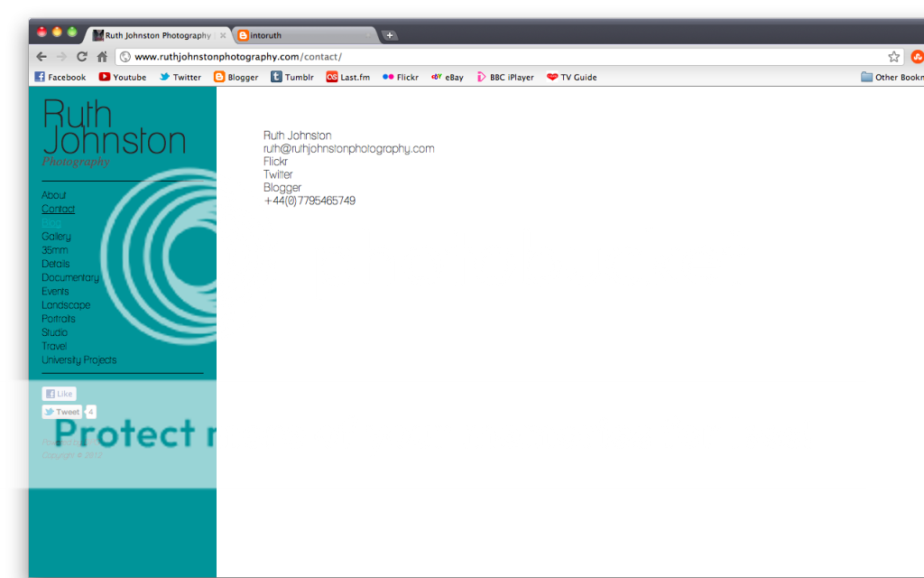Open the University Projects gallery
924x578 pixels.
(x=79, y=359)
